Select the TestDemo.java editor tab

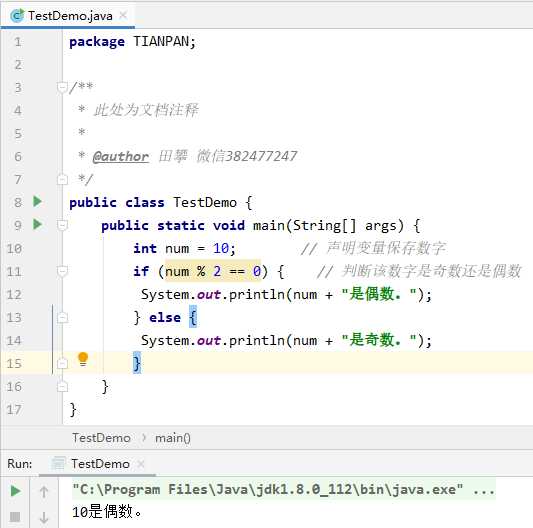coord(68,16)
